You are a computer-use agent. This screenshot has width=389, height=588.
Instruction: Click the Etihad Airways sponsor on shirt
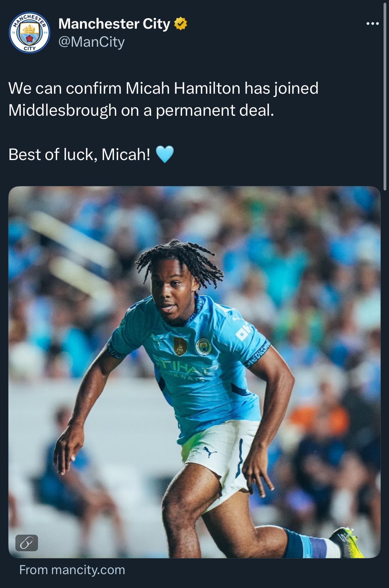[186, 368]
